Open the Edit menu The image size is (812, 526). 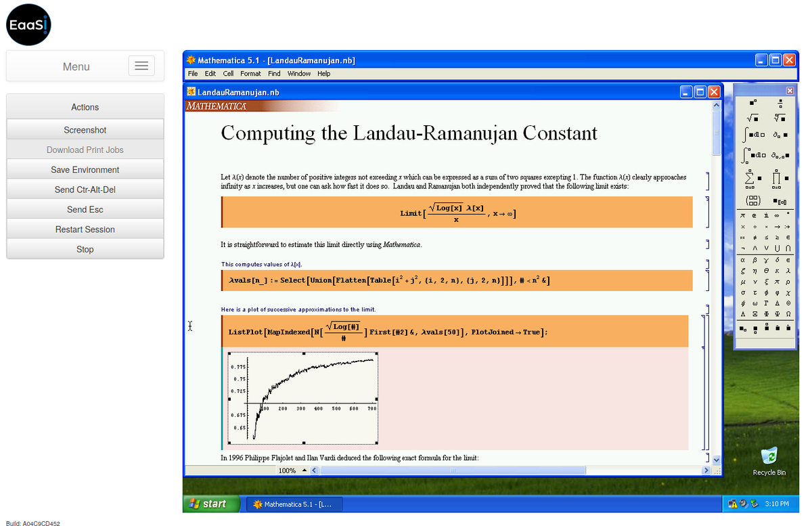(210, 74)
